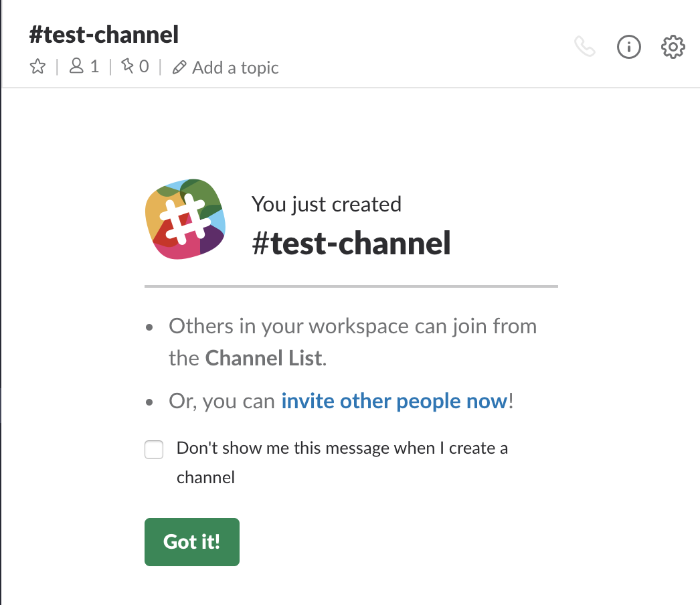Open the channel members list icon
This screenshot has width=700, height=605.
click(x=77, y=66)
